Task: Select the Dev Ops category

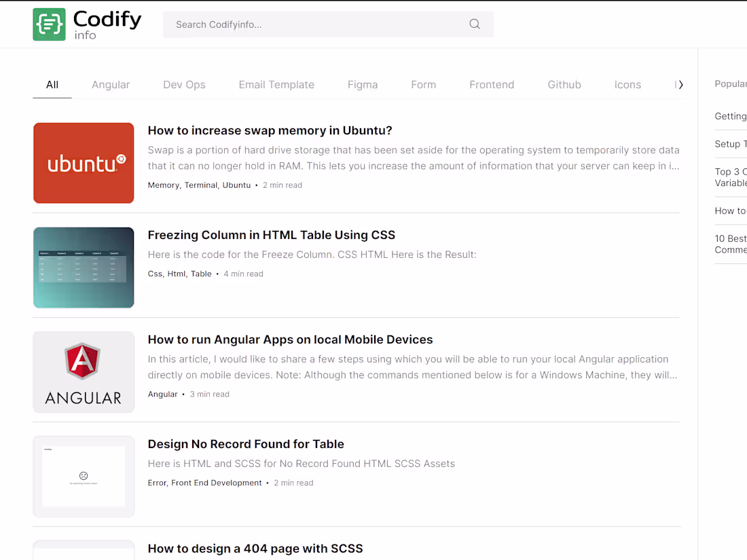Action: point(184,84)
